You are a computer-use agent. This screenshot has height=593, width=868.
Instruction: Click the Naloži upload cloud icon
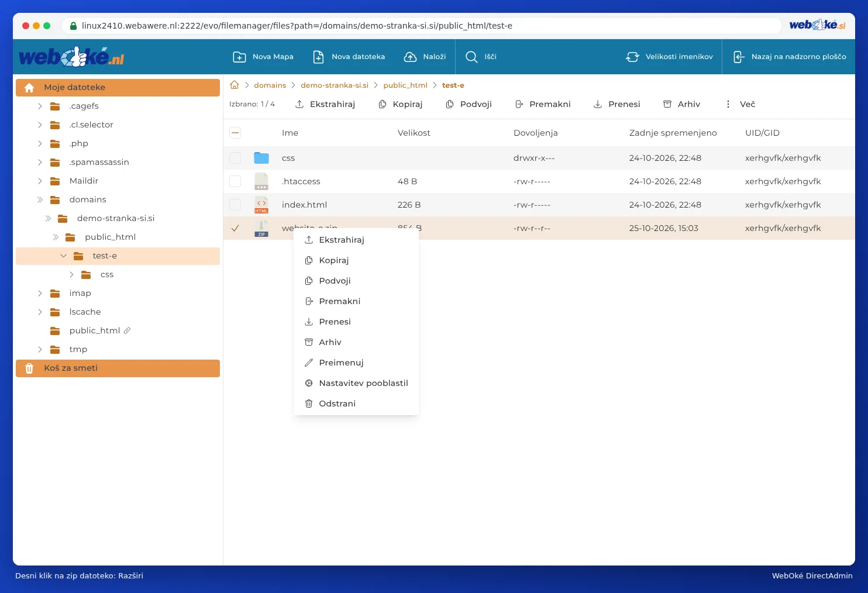pos(411,57)
